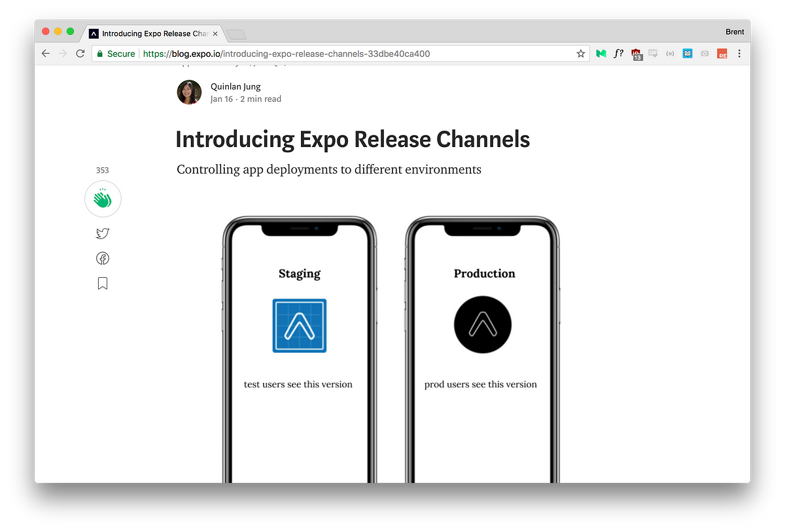Open the Chrome three-dot menu

[x=739, y=54]
